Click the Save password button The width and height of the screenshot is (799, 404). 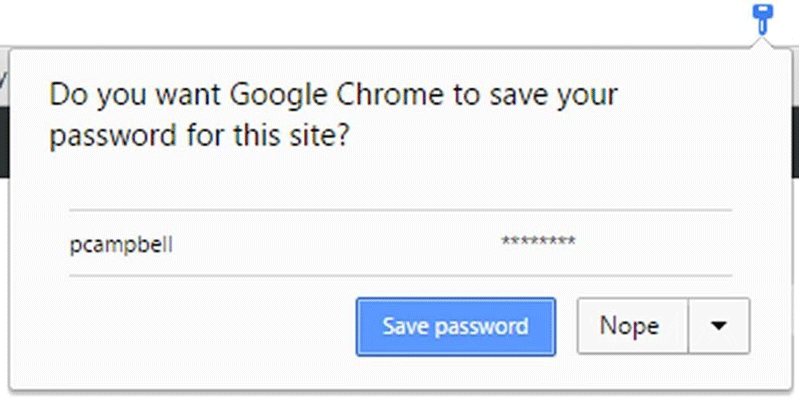(x=455, y=326)
